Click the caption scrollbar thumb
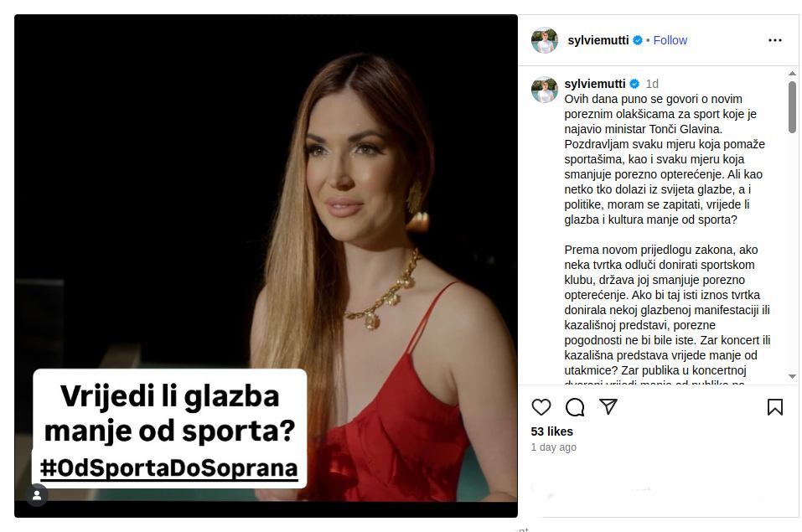 point(792,107)
